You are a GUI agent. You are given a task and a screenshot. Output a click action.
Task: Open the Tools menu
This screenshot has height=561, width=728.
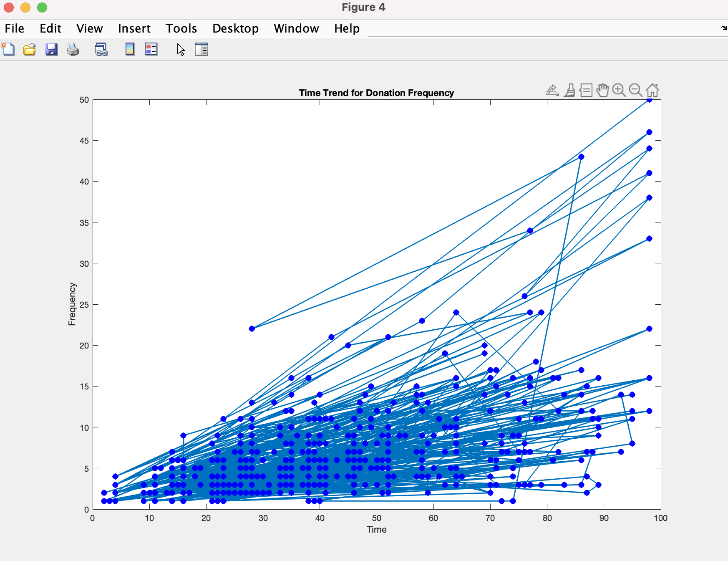(x=181, y=28)
